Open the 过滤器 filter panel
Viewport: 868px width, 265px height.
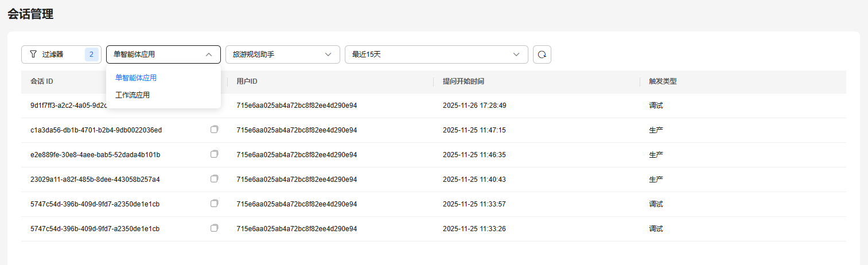[x=53, y=54]
